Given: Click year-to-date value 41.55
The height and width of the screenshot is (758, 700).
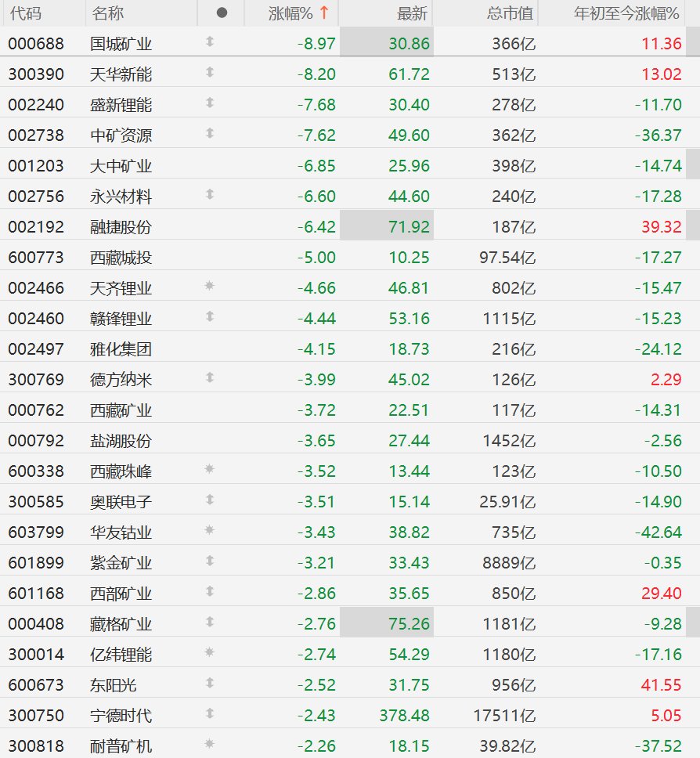Looking at the screenshot, I should [x=662, y=685].
